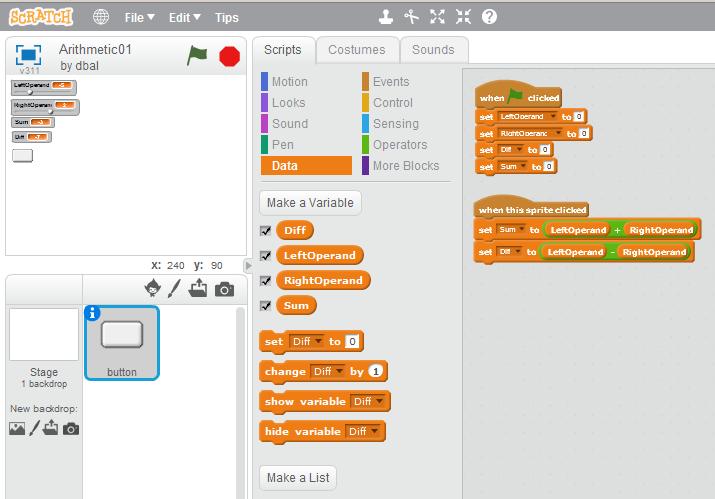
Task: Choose sprite from library icon
Action: 152,288
